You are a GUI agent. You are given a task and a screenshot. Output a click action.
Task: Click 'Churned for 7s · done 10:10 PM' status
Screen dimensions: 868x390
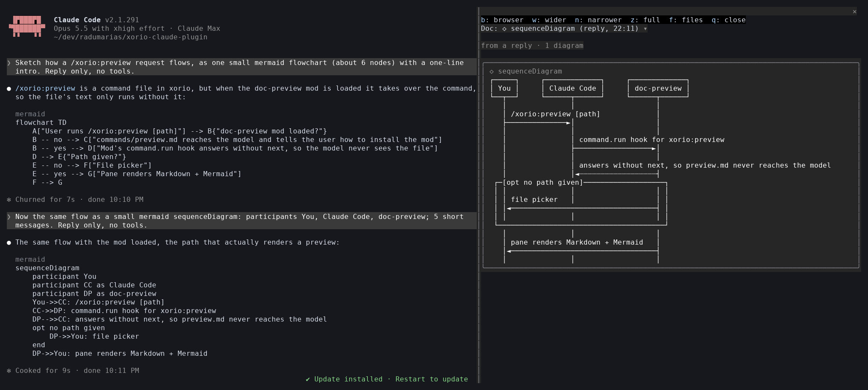[x=79, y=200]
